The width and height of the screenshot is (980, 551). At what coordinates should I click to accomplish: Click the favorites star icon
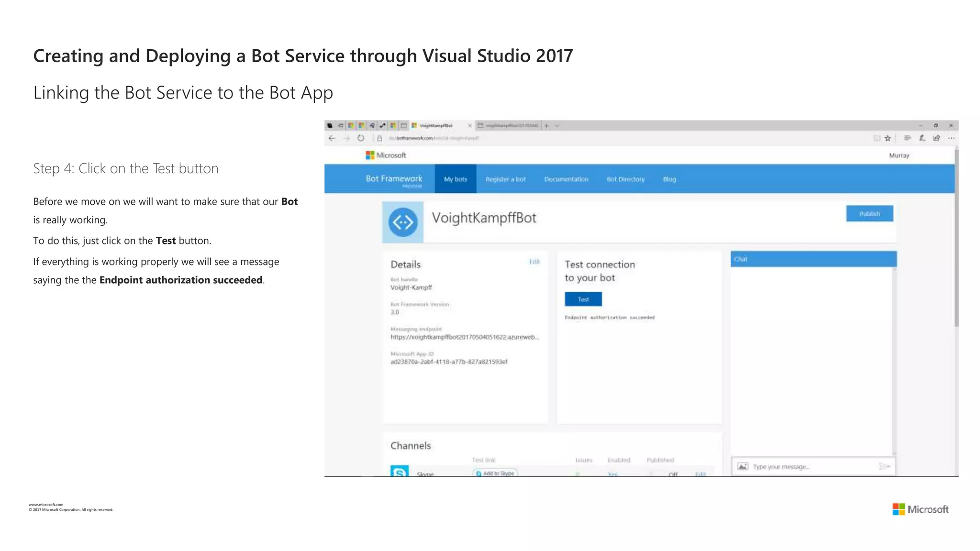(x=888, y=138)
